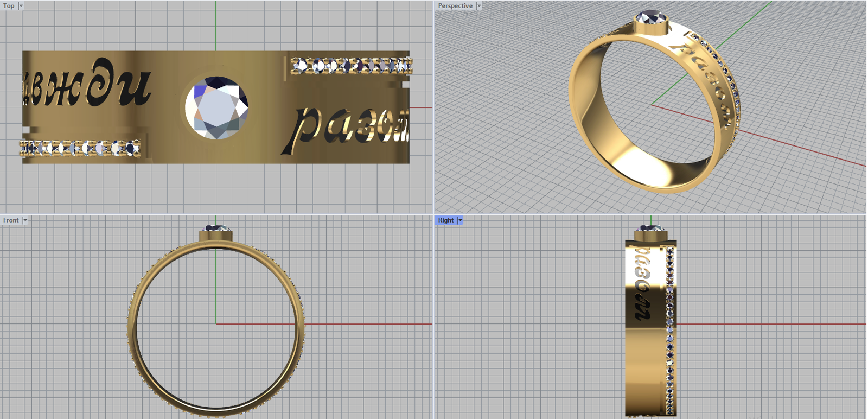Select the gem bezel in Front view

(216, 236)
